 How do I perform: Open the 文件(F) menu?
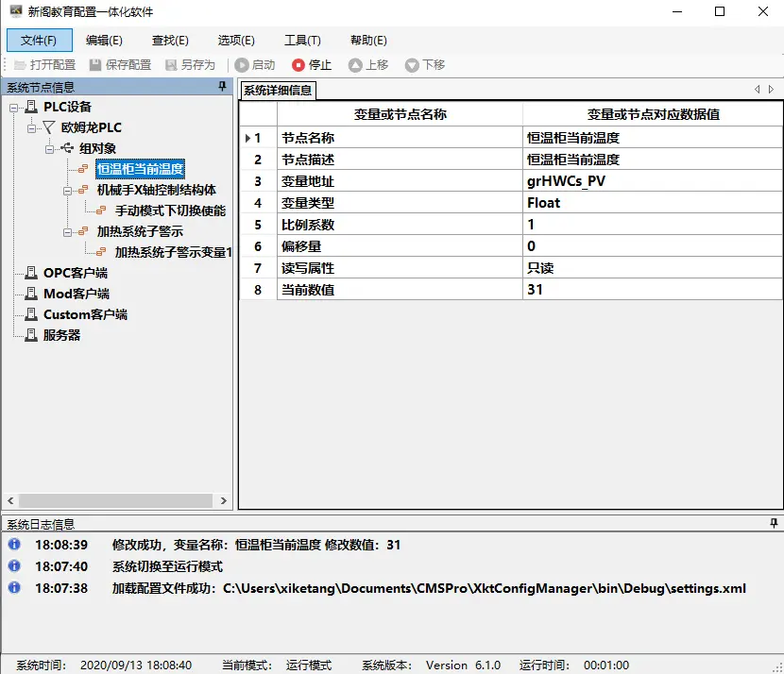39,40
